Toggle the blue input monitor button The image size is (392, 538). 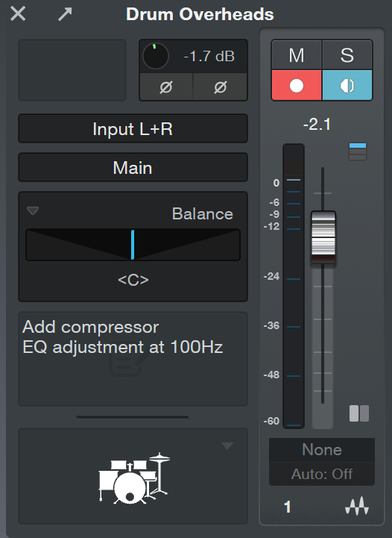(x=347, y=85)
